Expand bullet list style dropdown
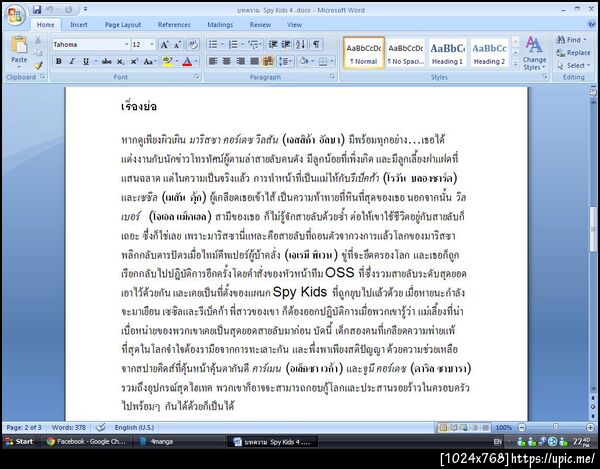The height and width of the screenshot is (469, 600). click(222, 44)
